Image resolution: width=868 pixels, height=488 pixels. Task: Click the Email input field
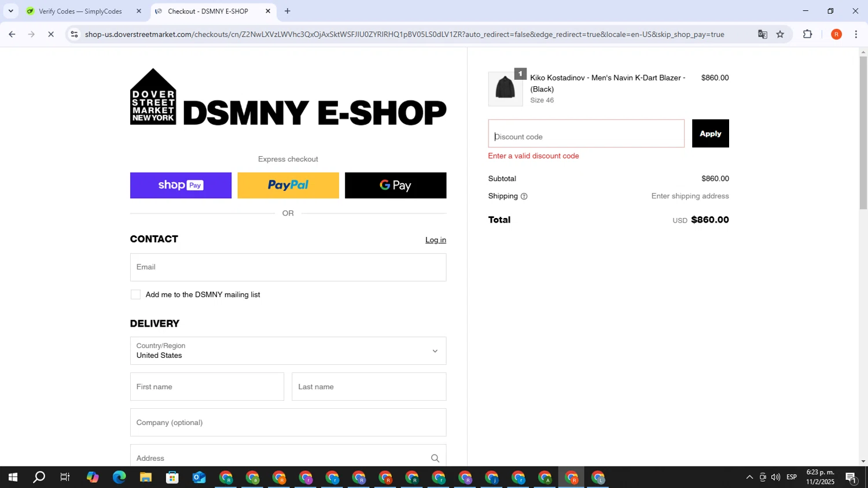coord(288,267)
